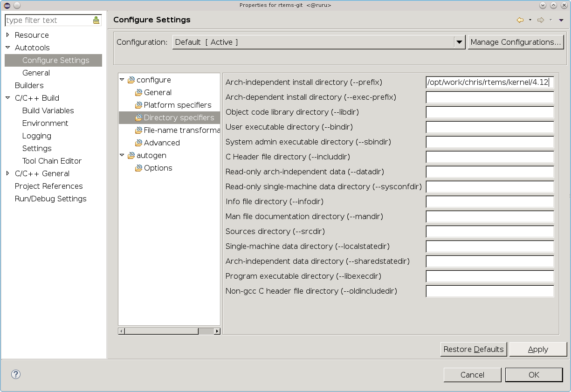Collapse the C/C++ Build tree node
The width and height of the screenshot is (571, 392).
tap(8, 98)
